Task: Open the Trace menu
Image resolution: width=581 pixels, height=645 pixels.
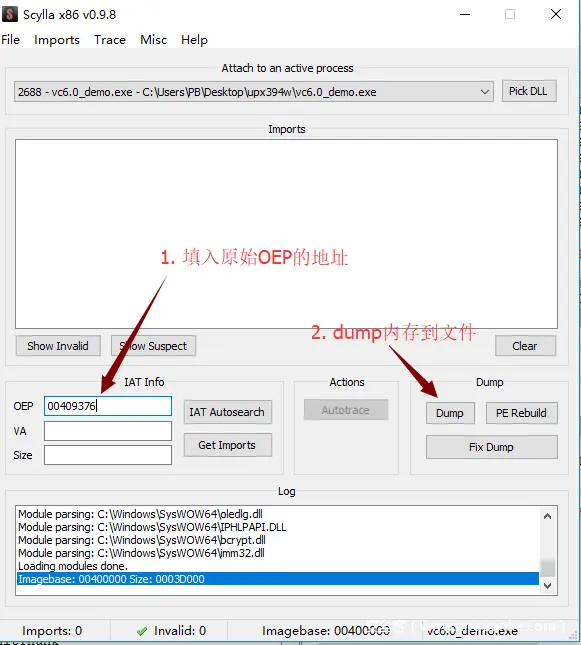Action: point(109,40)
